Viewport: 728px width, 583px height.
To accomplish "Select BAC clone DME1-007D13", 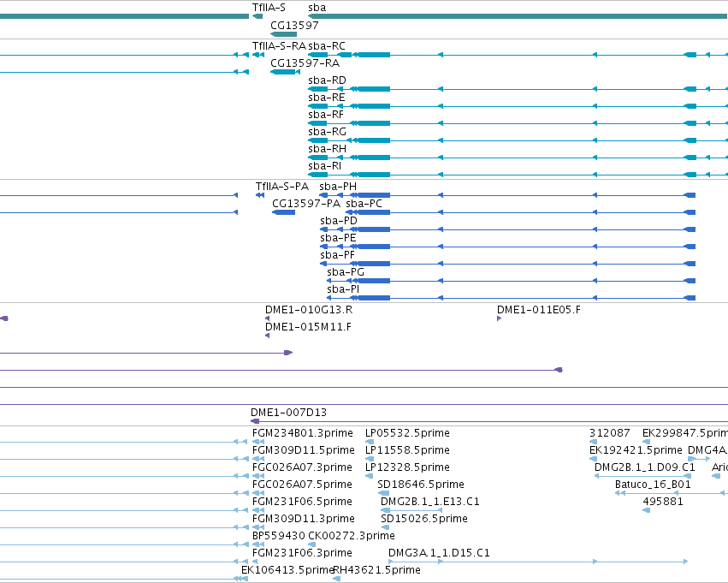I will [x=289, y=413].
